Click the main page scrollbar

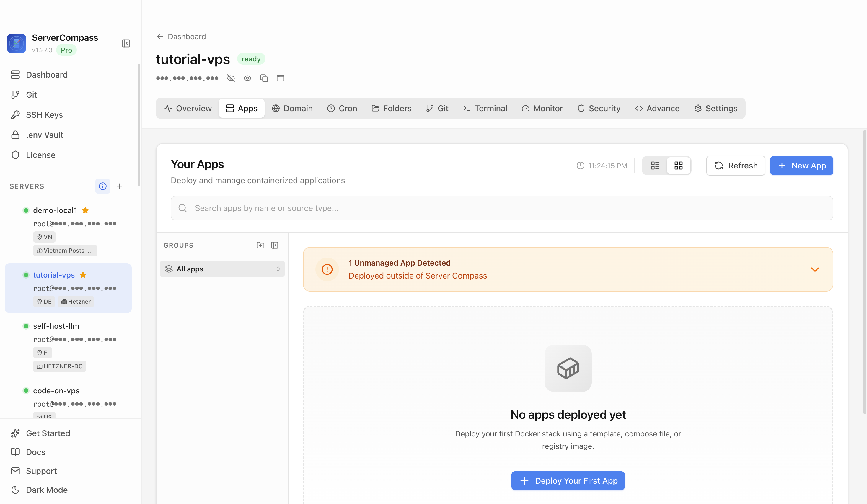[x=865, y=271]
